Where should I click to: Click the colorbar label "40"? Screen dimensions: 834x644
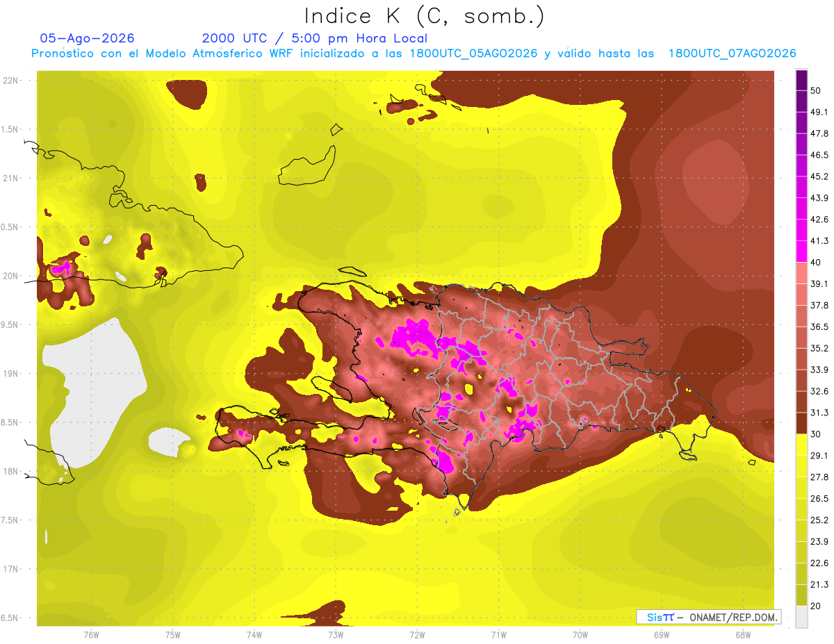coord(816,263)
